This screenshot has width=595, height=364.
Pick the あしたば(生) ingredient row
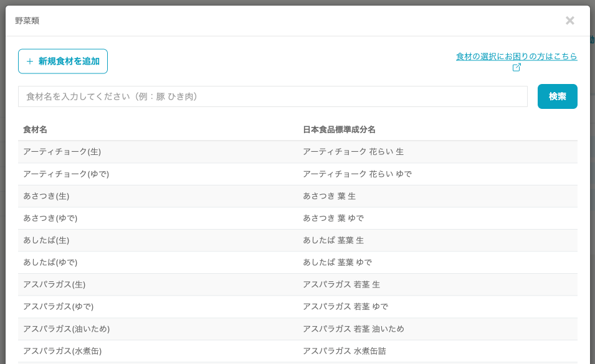tap(46, 240)
